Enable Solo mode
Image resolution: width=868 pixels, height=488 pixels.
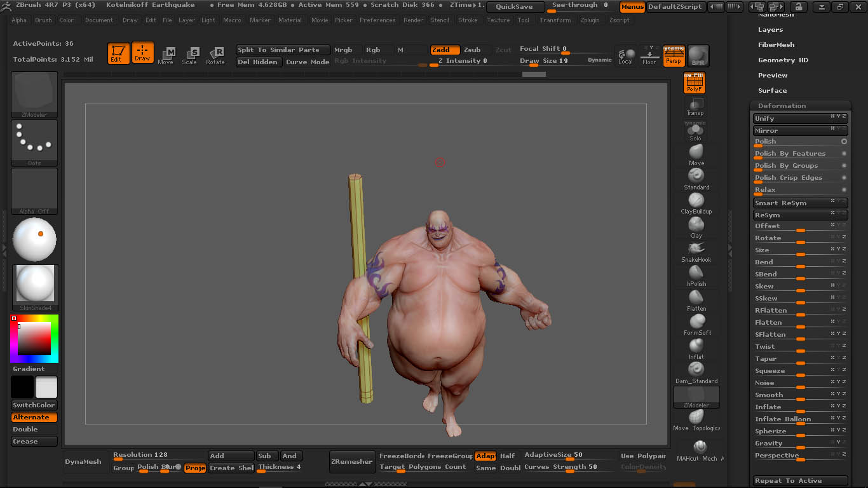pyautogui.click(x=695, y=130)
